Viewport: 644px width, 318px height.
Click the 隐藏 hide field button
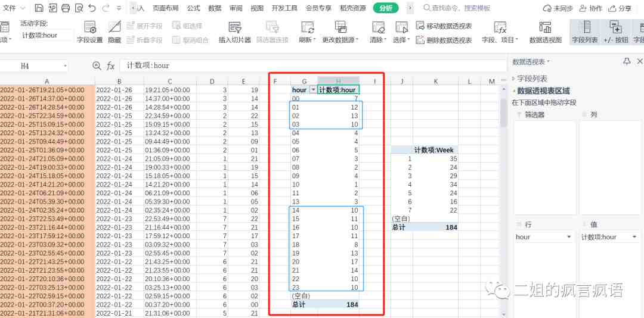[114, 32]
